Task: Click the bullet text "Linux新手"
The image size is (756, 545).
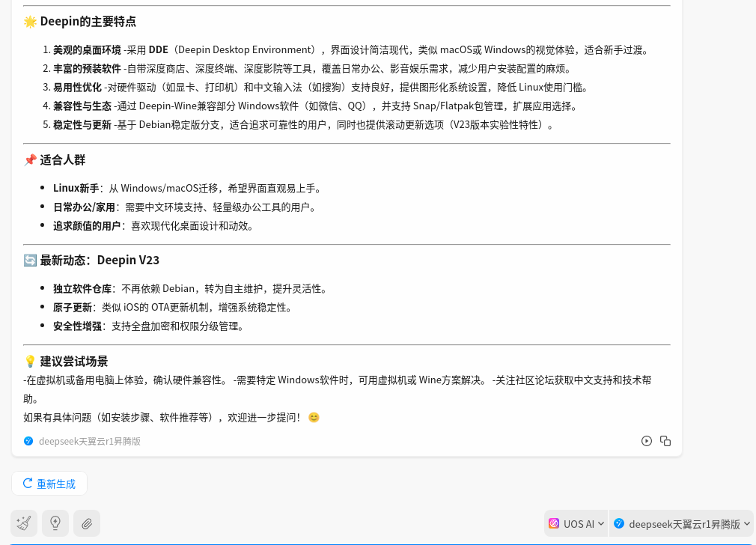Action: coord(76,188)
